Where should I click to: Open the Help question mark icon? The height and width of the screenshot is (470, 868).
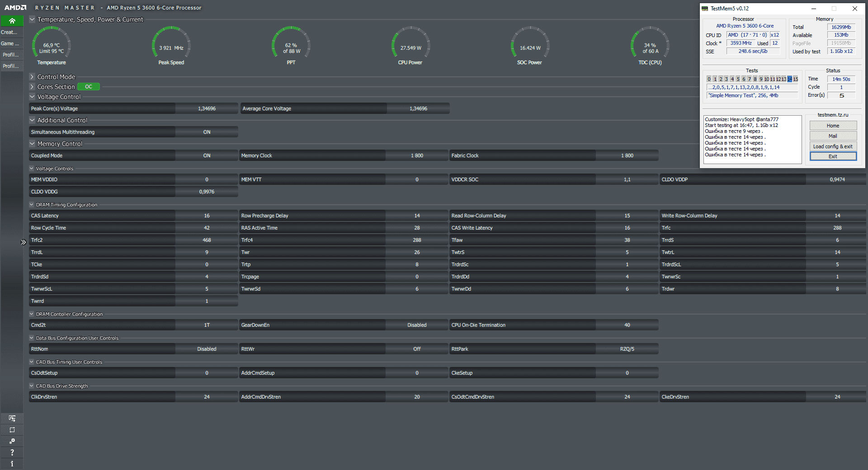12,452
